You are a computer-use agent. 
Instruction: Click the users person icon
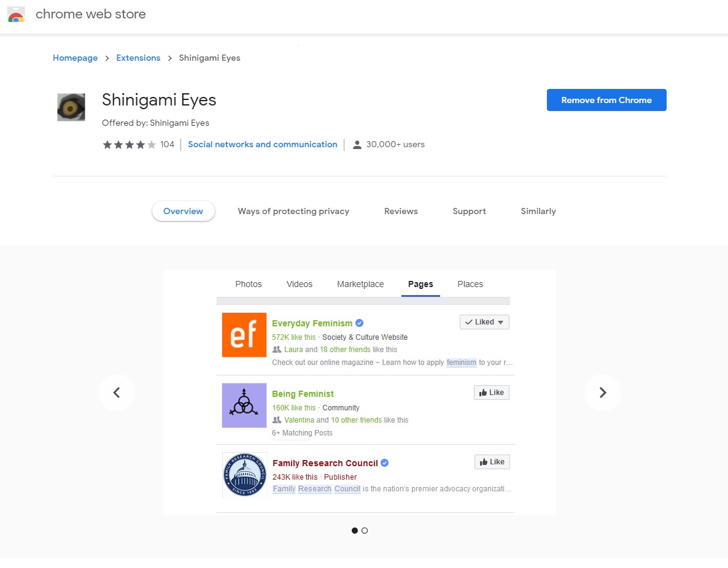point(357,145)
